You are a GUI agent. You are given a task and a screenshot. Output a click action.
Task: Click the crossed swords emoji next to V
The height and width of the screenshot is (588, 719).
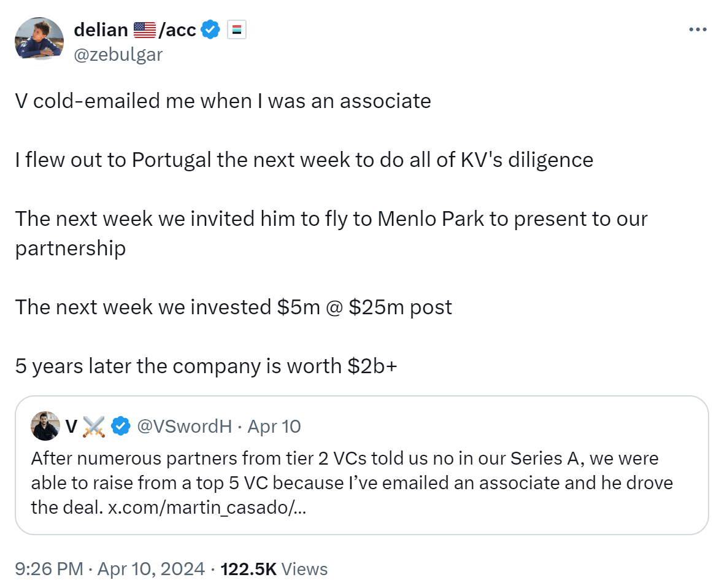pos(94,426)
